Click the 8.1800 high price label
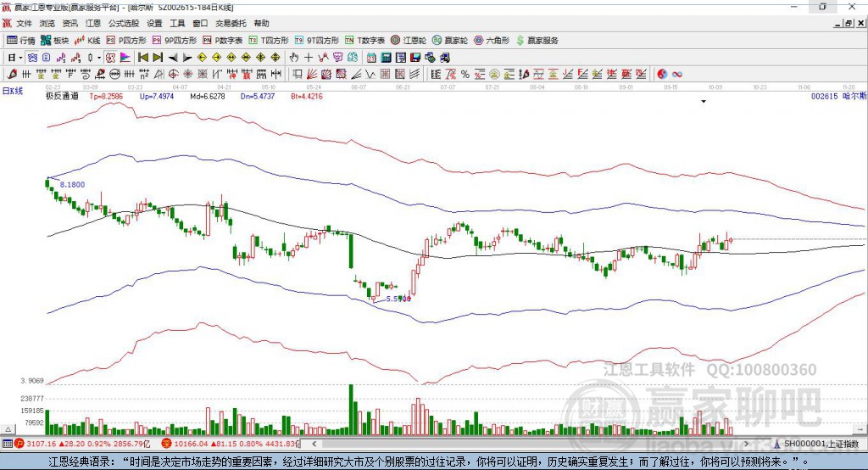The width and height of the screenshot is (868, 470). tap(73, 185)
